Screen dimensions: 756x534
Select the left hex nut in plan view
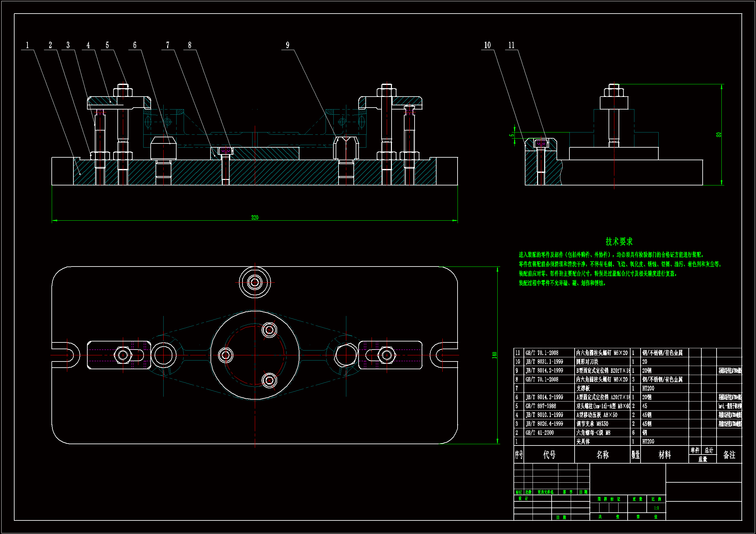[x=123, y=355]
